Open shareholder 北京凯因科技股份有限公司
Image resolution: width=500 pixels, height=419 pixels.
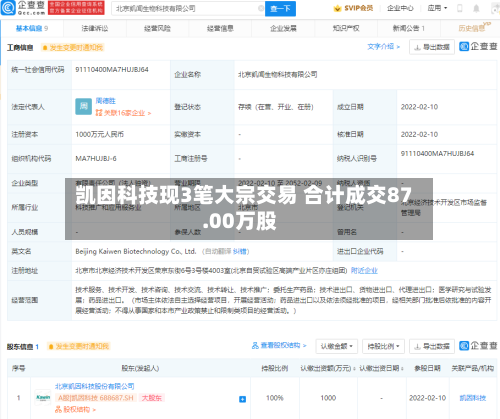pos(95,386)
